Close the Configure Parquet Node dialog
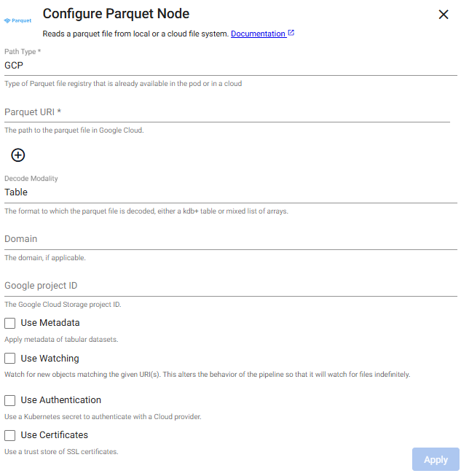461x476 pixels. [x=444, y=15]
